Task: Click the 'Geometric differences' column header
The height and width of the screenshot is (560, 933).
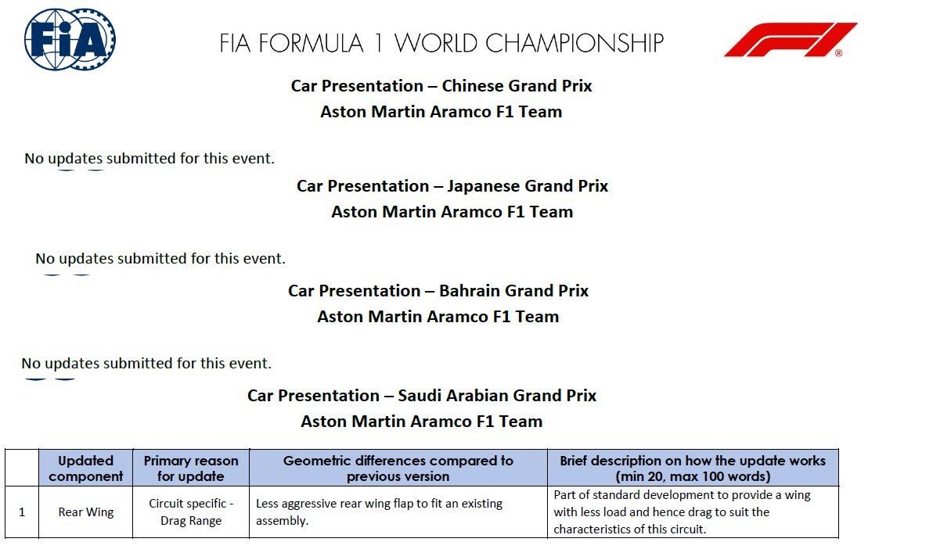Action: [x=398, y=468]
